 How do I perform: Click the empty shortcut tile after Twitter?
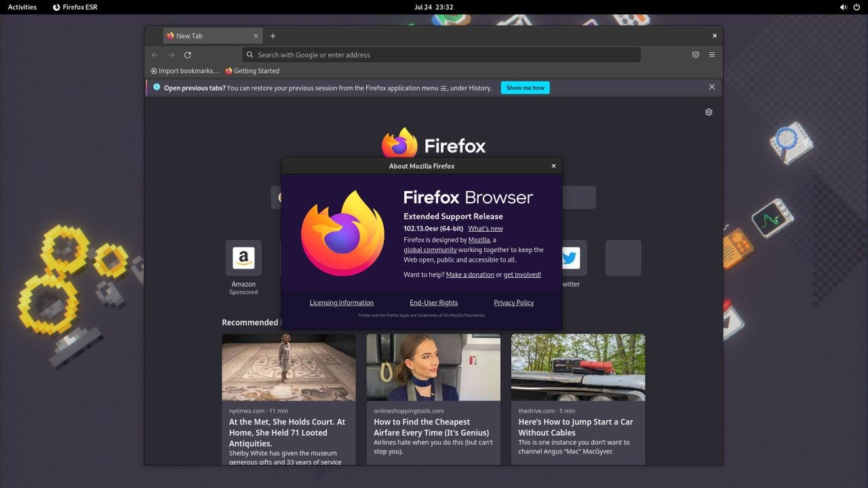[623, 258]
